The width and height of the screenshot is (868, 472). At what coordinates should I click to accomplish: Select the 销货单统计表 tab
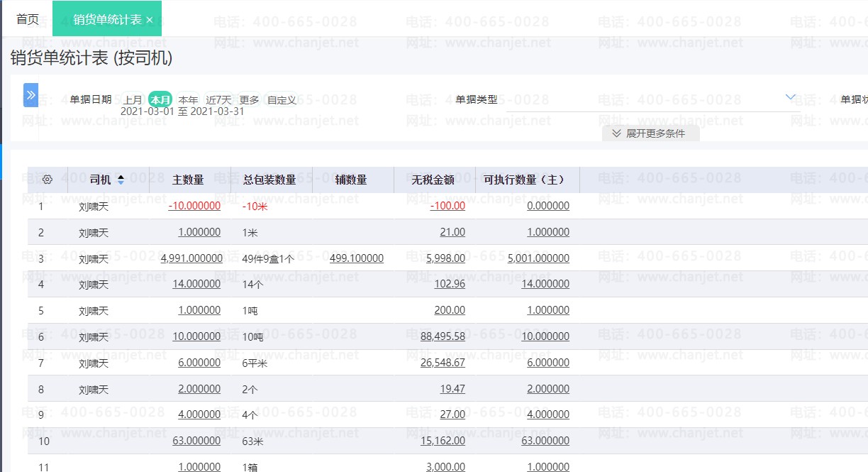click(x=107, y=19)
